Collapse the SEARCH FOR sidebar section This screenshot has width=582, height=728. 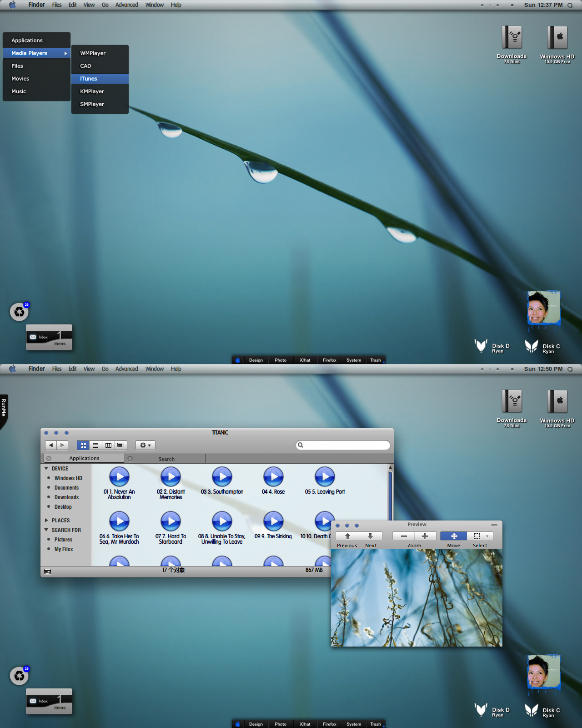[x=46, y=530]
